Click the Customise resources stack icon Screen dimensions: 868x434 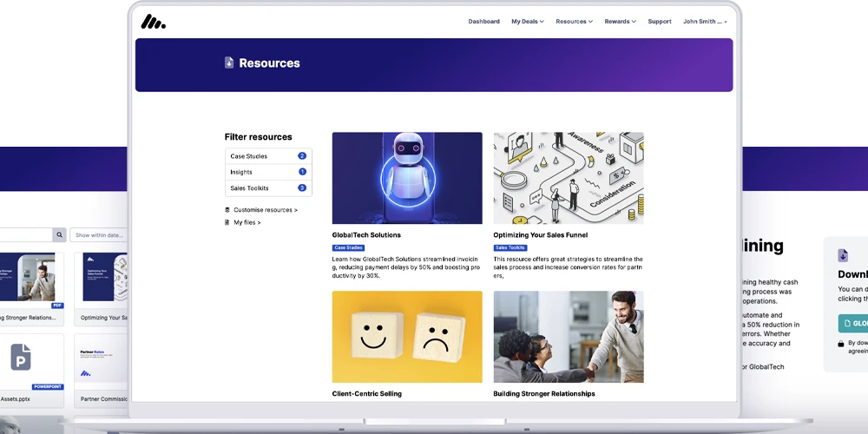(227, 210)
